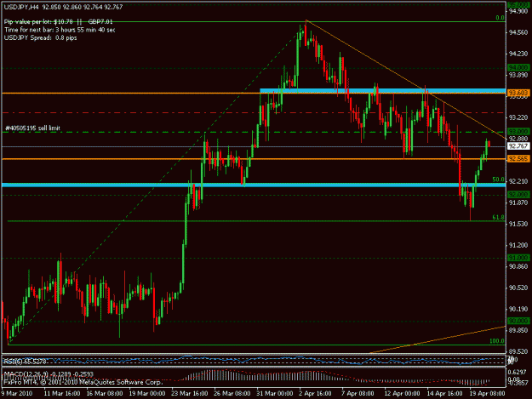Click the '7 Apr 08:00' time axis label
The height and width of the screenshot is (399, 532).
pyautogui.click(x=358, y=393)
